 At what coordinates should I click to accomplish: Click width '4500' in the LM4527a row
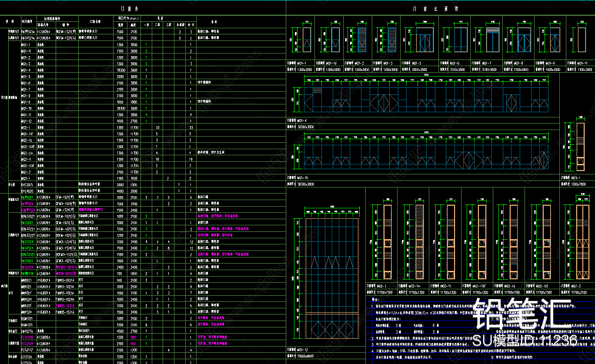coord(120,331)
